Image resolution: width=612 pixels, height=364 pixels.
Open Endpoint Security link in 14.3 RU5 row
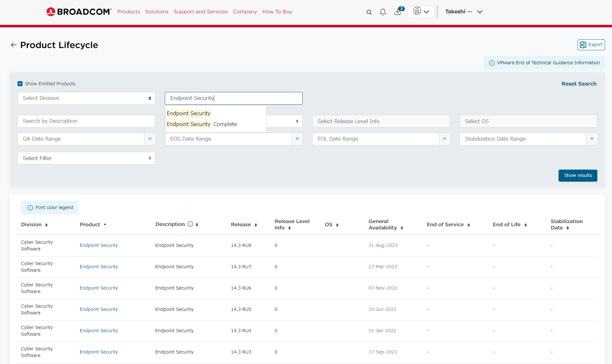(x=99, y=310)
